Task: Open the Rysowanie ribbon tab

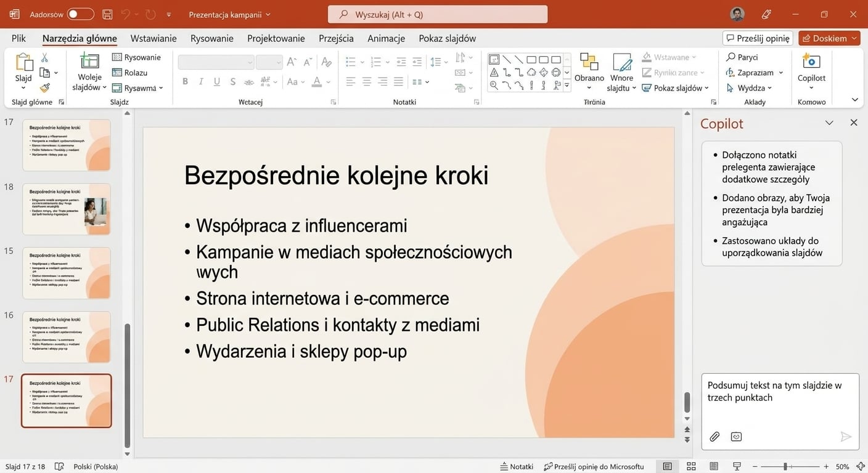Action: coord(212,38)
